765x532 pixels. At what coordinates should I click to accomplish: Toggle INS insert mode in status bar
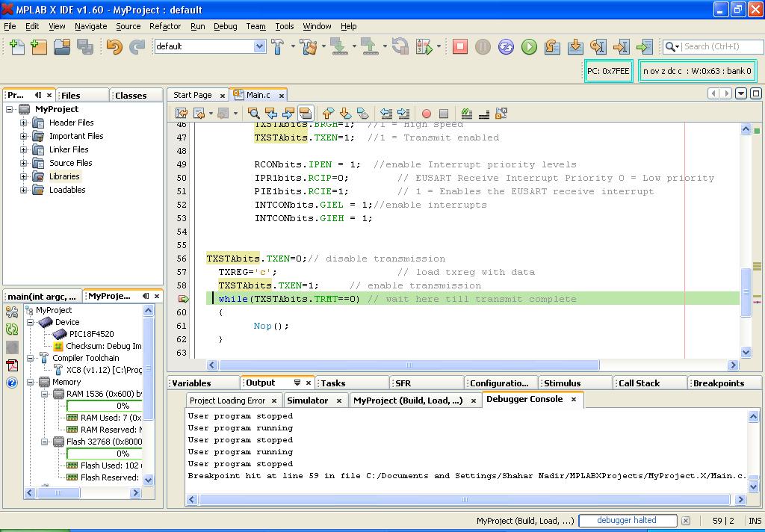coord(755,520)
